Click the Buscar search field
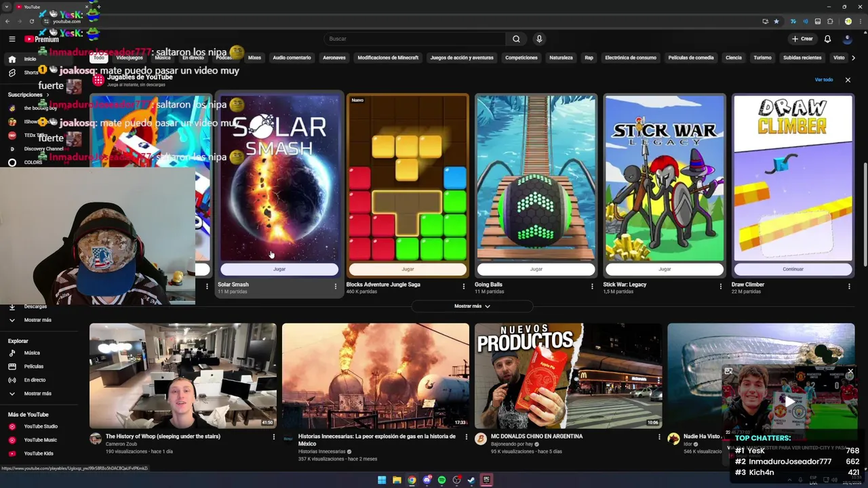Screen dimensions: 868x488 pos(415,39)
